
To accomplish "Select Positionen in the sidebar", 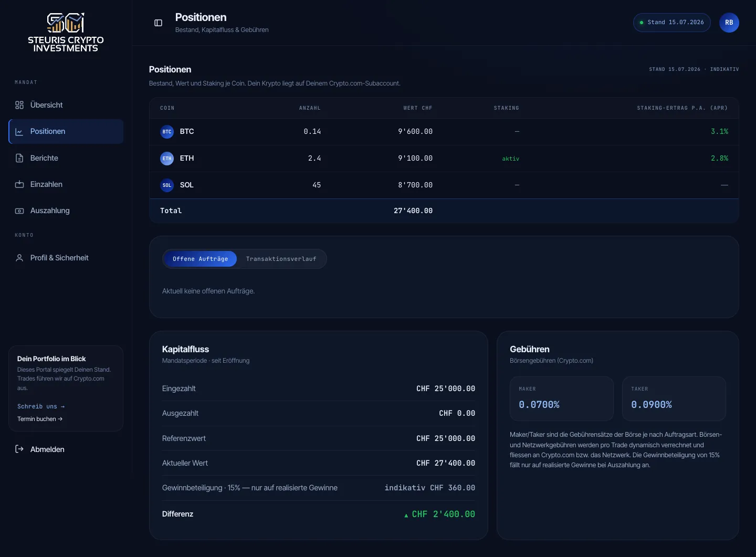I will pyautogui.click(x=66, y=131).
